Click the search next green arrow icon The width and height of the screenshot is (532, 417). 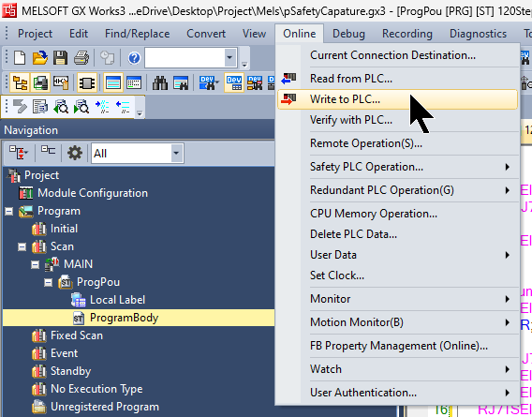pos(81,107)
